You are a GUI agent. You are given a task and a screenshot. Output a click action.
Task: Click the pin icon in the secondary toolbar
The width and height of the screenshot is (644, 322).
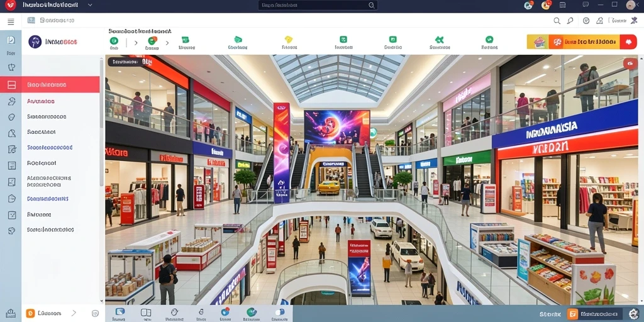click(570, 21)
